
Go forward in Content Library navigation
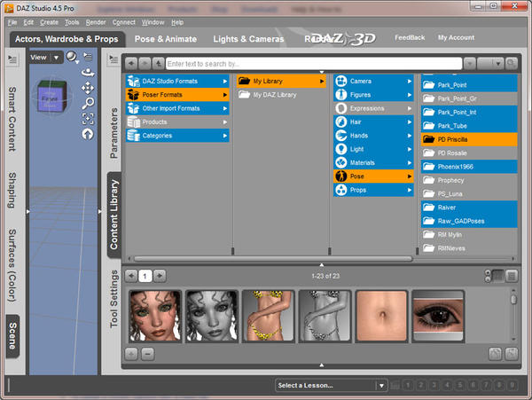click(x=145, y=64)
